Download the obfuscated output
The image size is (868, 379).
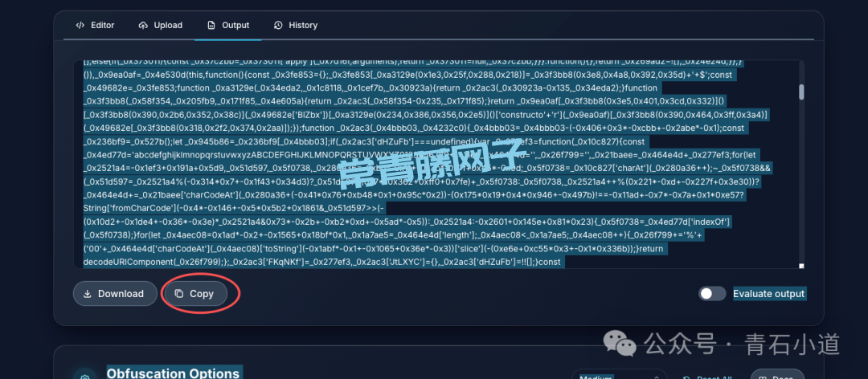(115, 294)
